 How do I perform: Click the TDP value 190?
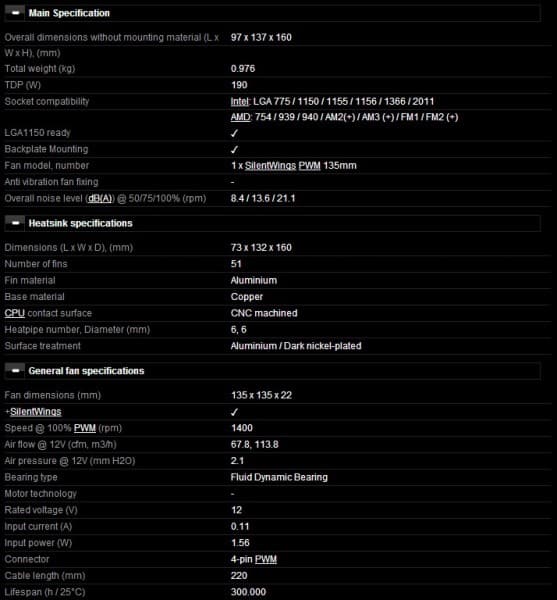pos(239,85)
